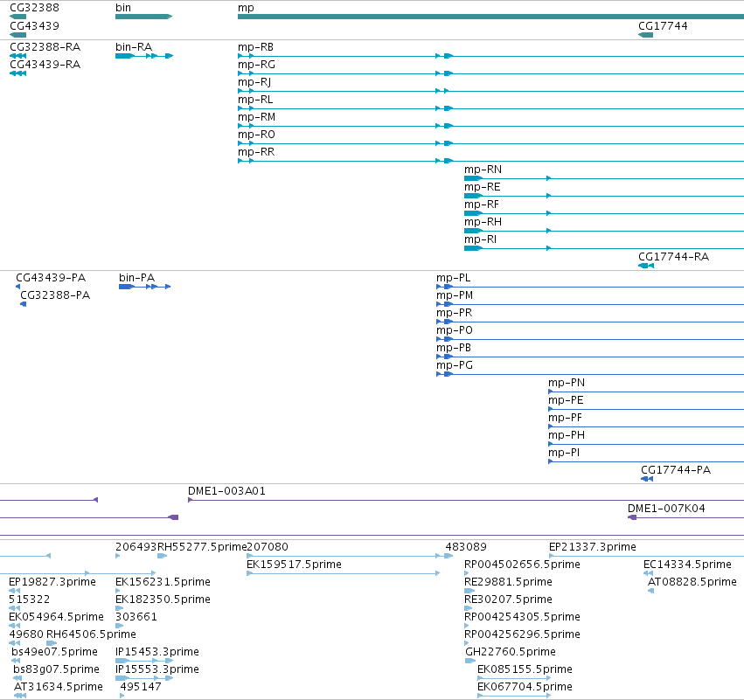This screenshot has height=700, width=744.
Task: Click the bin gene arrow glyph
Action: [143, 17]
